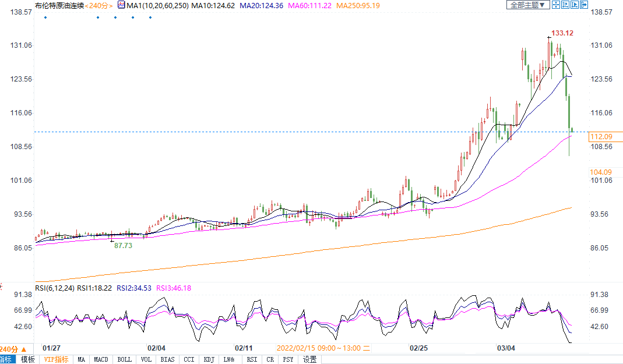This screenshot has width=623, height=364.
Task: Click the MA1 indicator chart icon
Action: [x=121, y=5]
